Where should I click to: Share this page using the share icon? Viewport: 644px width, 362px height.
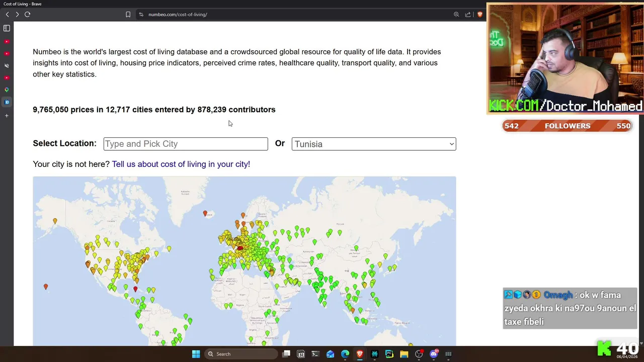tap(468, 15)
